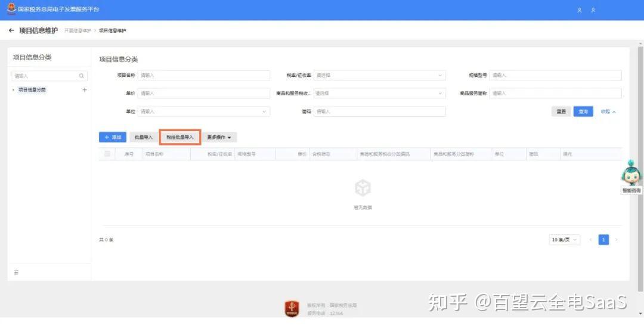
Task: Click the tax bureau emblem in the header
Action: 11,8
